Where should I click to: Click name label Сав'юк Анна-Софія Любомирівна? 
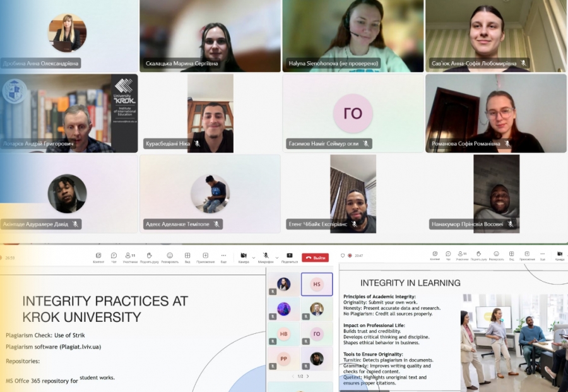pos(474,63)
